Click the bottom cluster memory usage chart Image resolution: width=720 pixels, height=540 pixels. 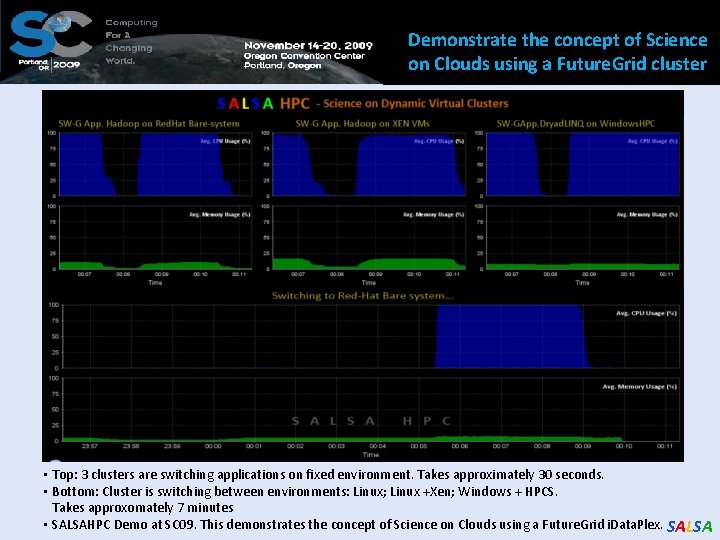point(371,409)
